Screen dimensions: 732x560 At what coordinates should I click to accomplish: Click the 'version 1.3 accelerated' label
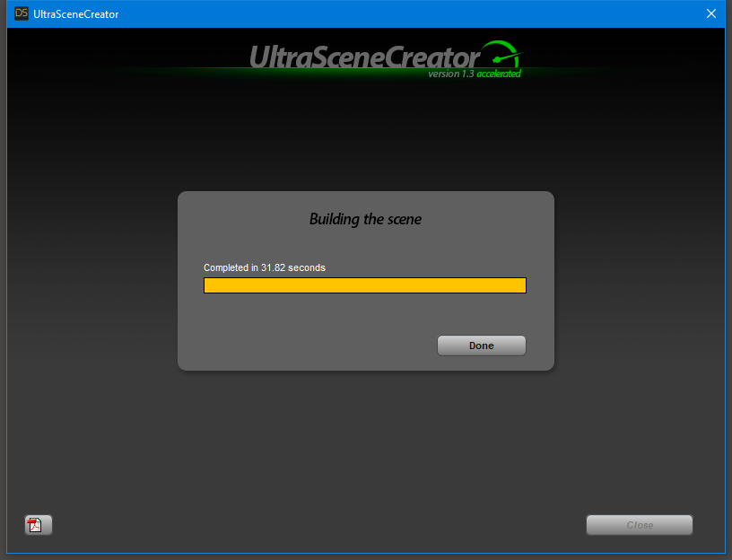pos(475,74)
